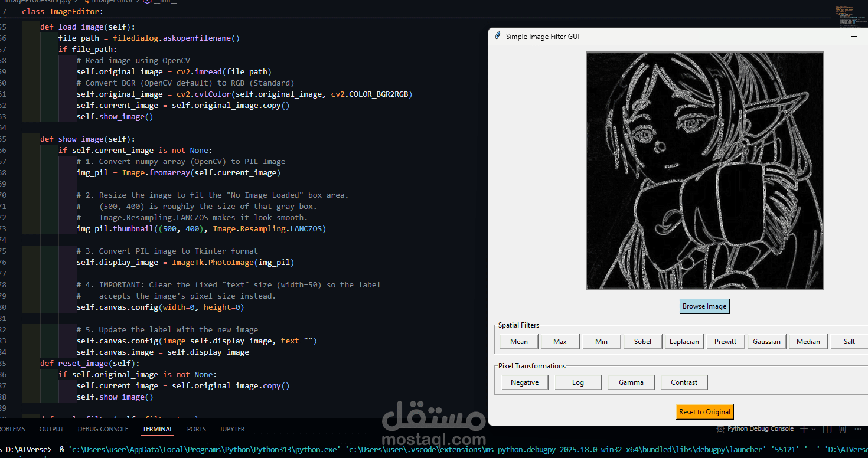Screen dimensions: 868x458
Task: Select the TERMINAL panel tab
Action: (x=158, y=429)
